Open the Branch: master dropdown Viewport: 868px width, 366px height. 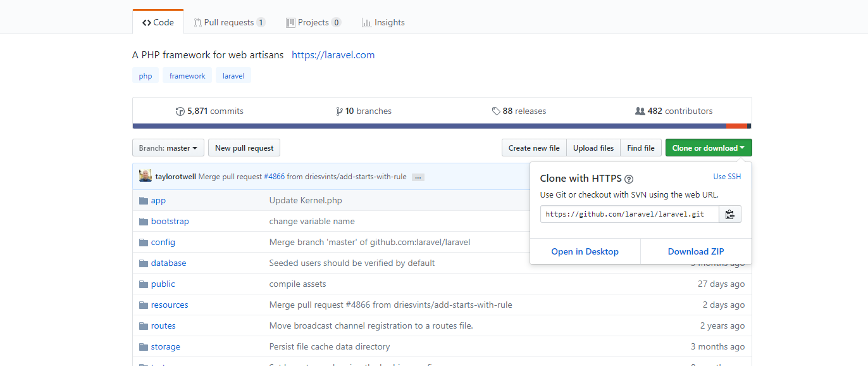pyautogui.click(x=168, y=148)
